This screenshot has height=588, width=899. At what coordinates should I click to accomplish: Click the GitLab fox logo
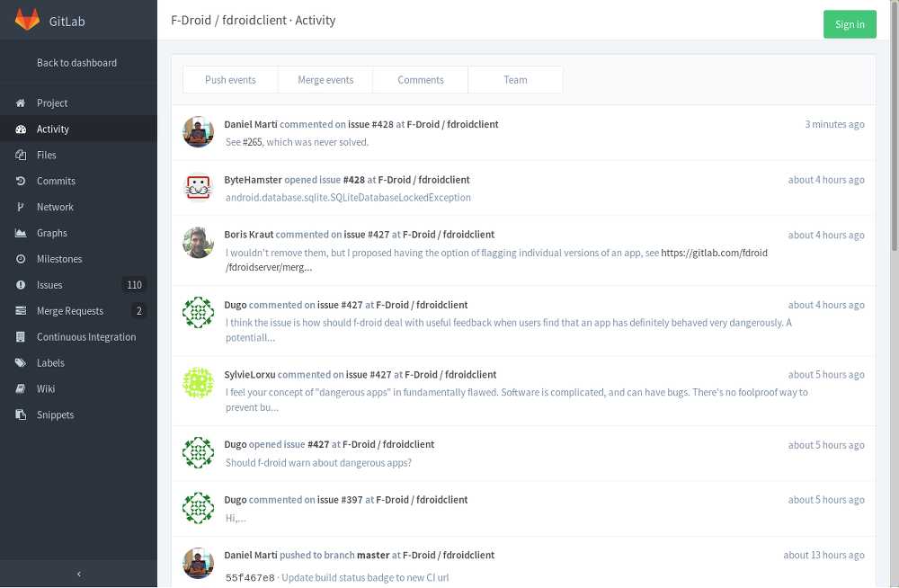coord(27,21)
